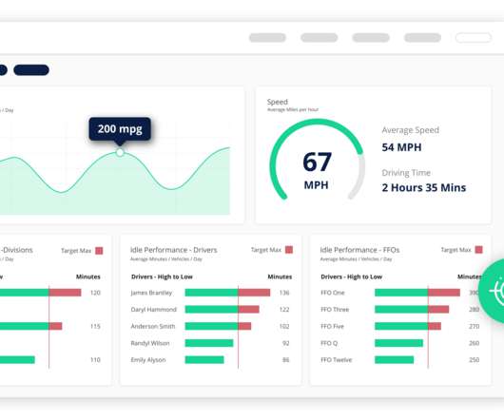Click the 86 minutes value
Viewport: 504px width, 420px height.
(285, 359)
